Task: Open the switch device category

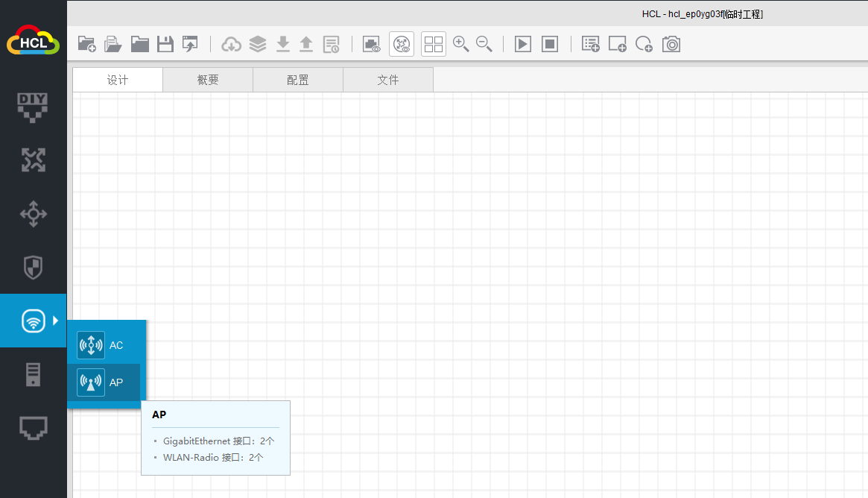Action: [34, 214]
